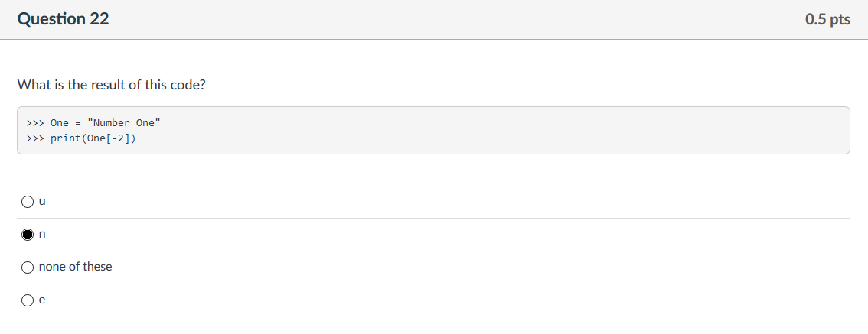Click the equals sign in the assignment line
Image resolution: width=868 pixels, height=334 pixels.
tap(77, 123)
